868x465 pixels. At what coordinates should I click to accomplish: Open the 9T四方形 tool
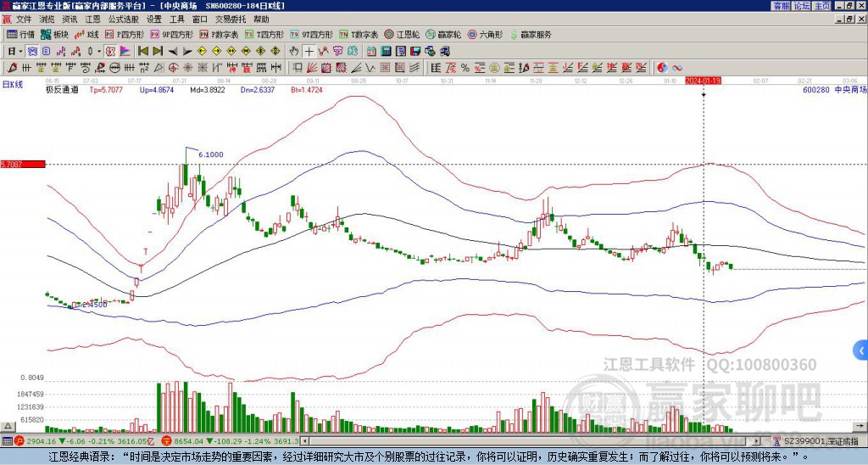coord(312,35)
